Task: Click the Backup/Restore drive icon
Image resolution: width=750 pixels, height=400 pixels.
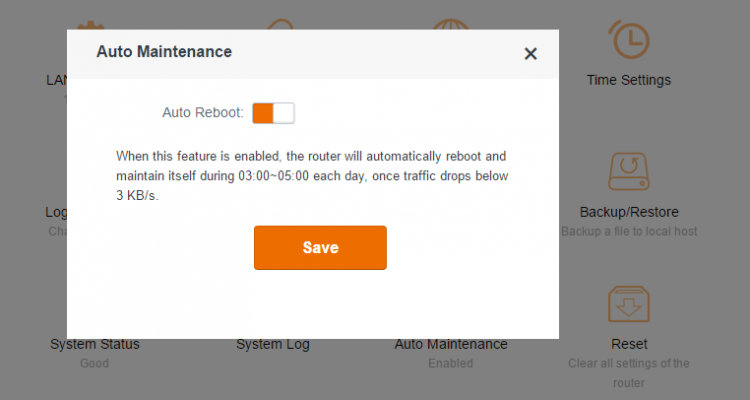Action: point(629,172)
